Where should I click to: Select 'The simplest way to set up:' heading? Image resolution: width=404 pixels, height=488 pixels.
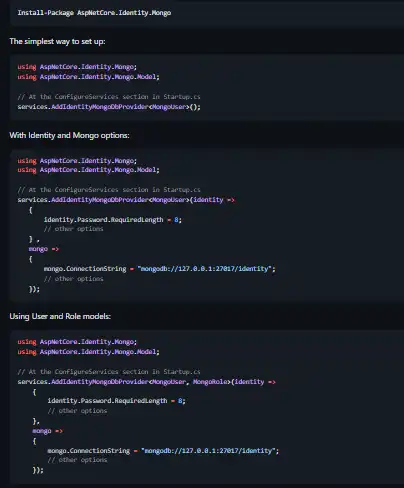pyautogui.click(x=57, y=41)
